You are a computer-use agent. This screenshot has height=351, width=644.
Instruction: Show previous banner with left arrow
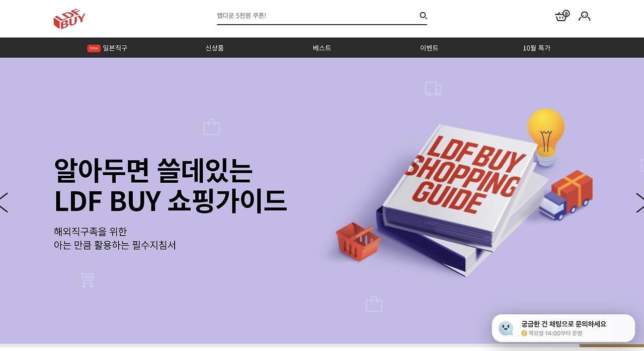coord(4,202)
